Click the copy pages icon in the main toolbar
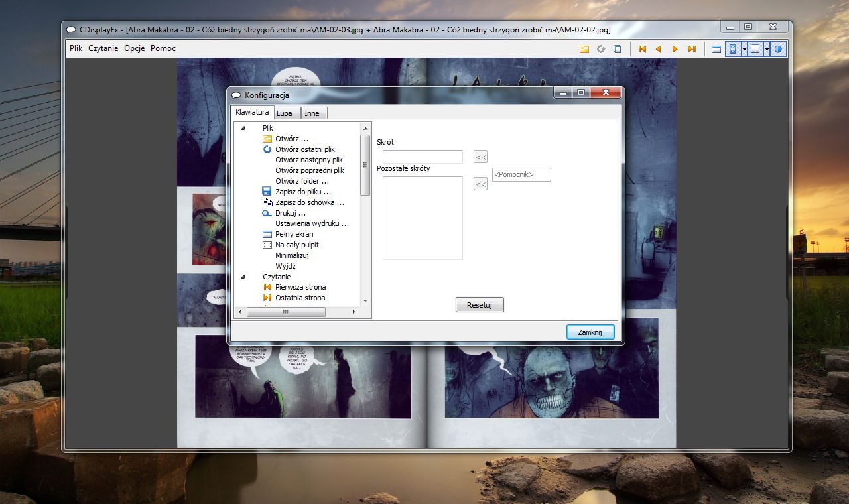Screen dimensions: 849x504 (617, 49)
